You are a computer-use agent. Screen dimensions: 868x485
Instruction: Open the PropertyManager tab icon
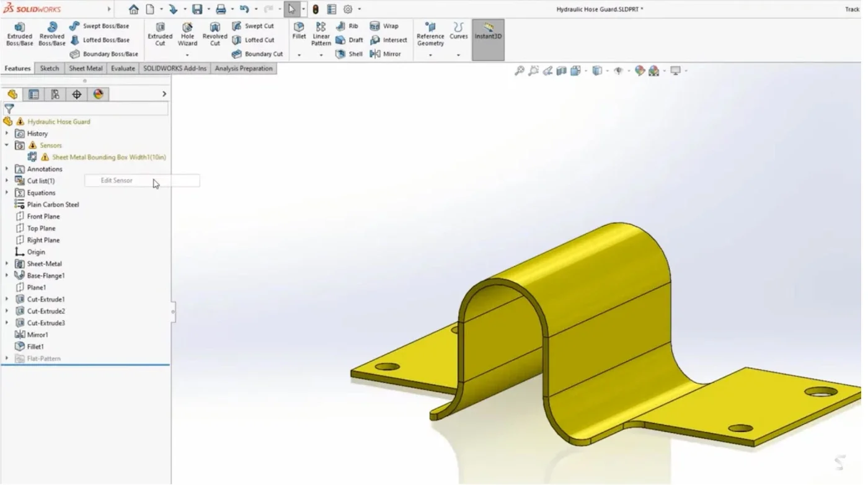click(x=33, y=94)
